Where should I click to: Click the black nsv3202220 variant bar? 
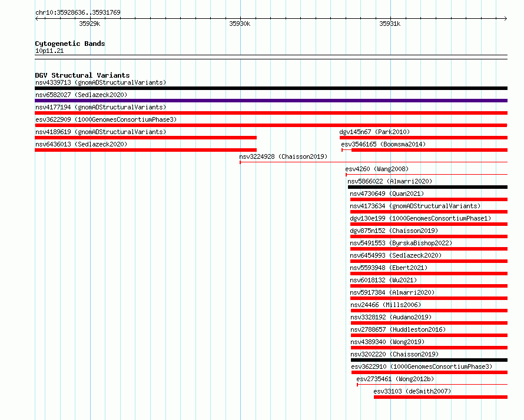[x=429, y=360]
